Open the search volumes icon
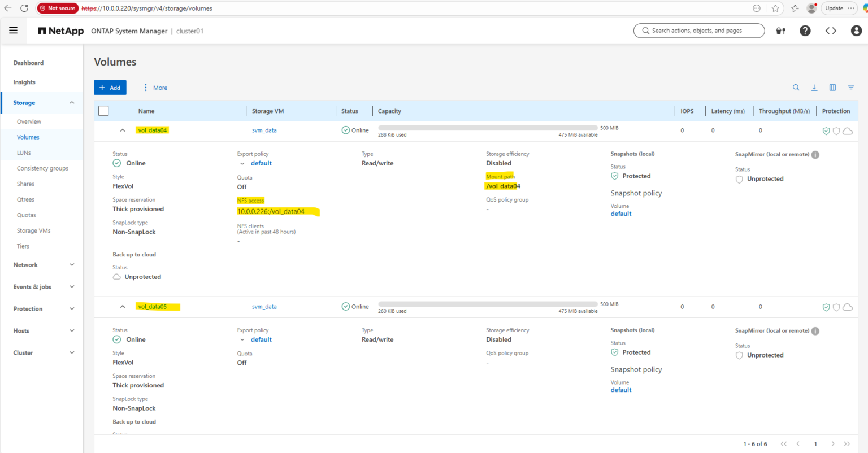Viewport: 868px width, 453px height. click(796, 88)
